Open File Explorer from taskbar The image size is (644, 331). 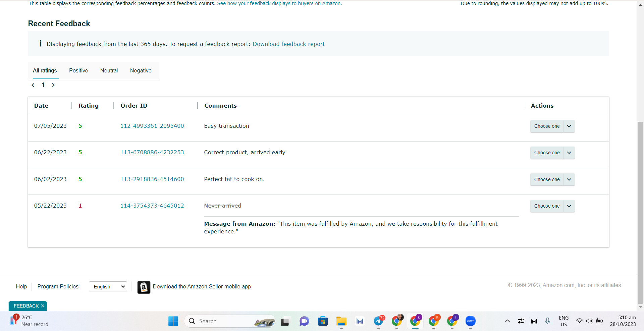tap(341, 321)
